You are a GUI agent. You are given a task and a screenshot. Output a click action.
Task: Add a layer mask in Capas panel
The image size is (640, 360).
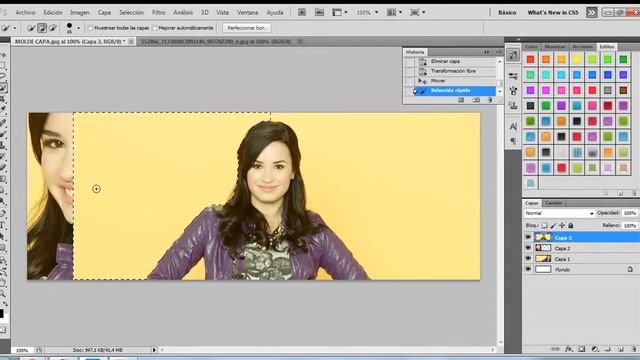click(582, 349)
